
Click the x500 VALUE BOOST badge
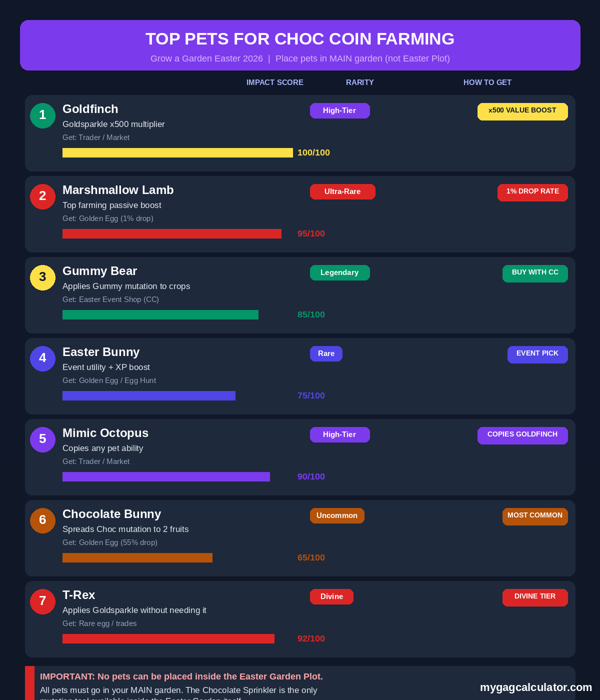[x=522, y=111]
